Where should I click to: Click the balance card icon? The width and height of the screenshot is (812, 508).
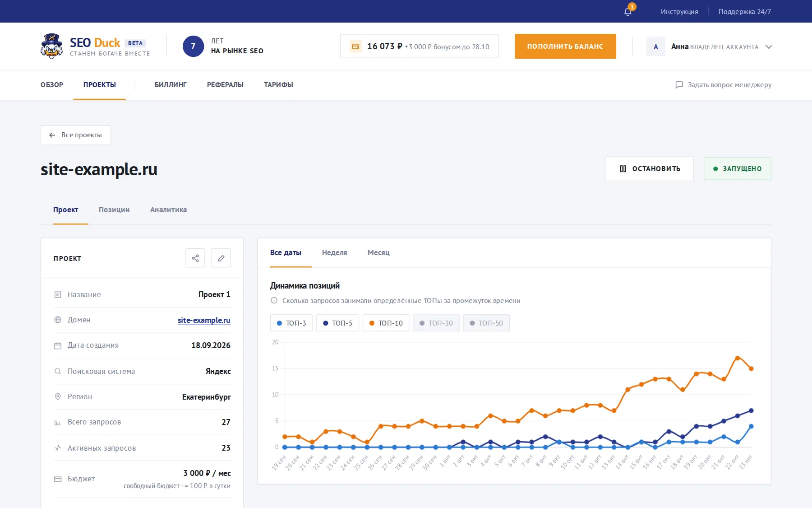355,47
